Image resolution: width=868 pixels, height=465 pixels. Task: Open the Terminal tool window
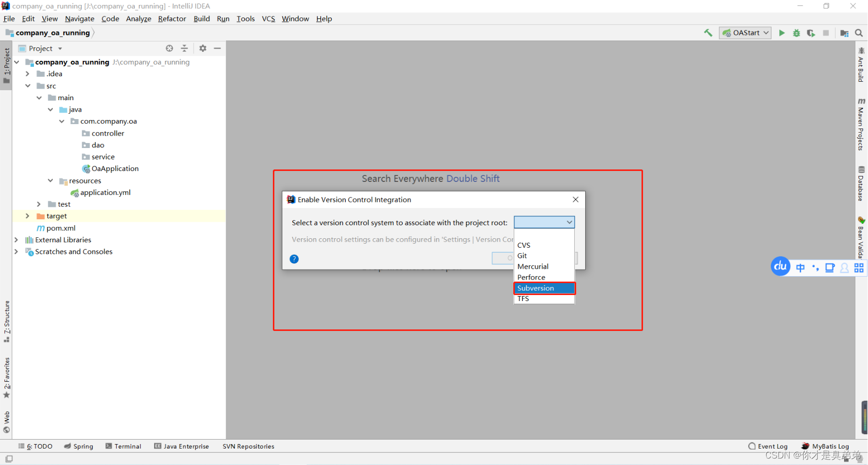(x=123, y=446)
